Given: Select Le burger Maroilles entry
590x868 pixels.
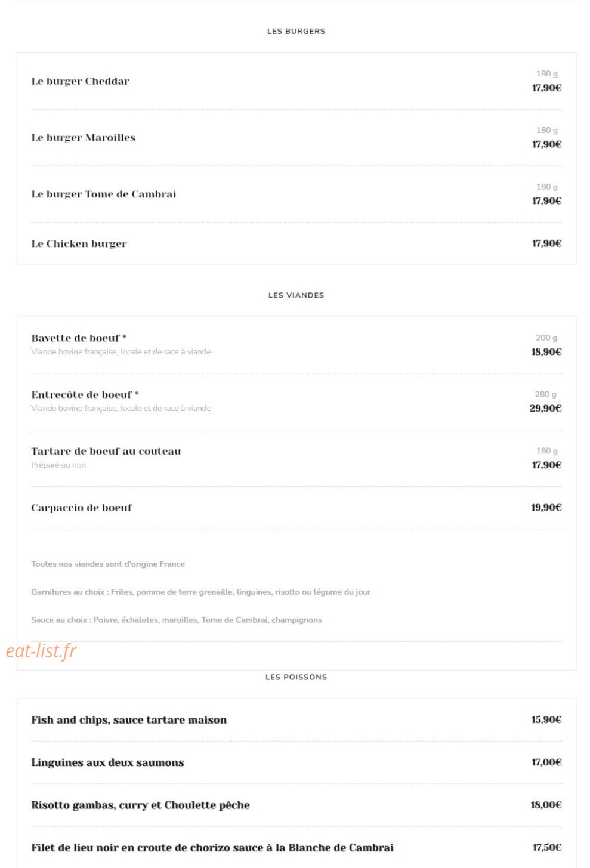Looking at the screenshot, I should coord(83,138).
